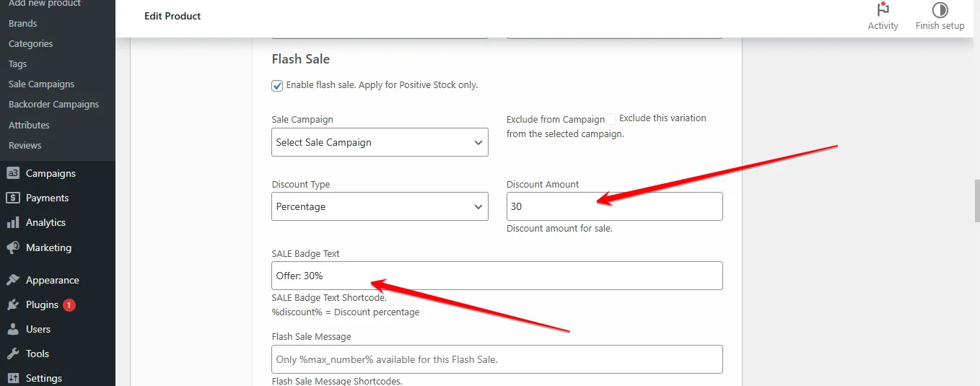Viewport: 980px width, 386px height.
Task: Click the Plugins plug icon
Action: [x=13, y=304]
